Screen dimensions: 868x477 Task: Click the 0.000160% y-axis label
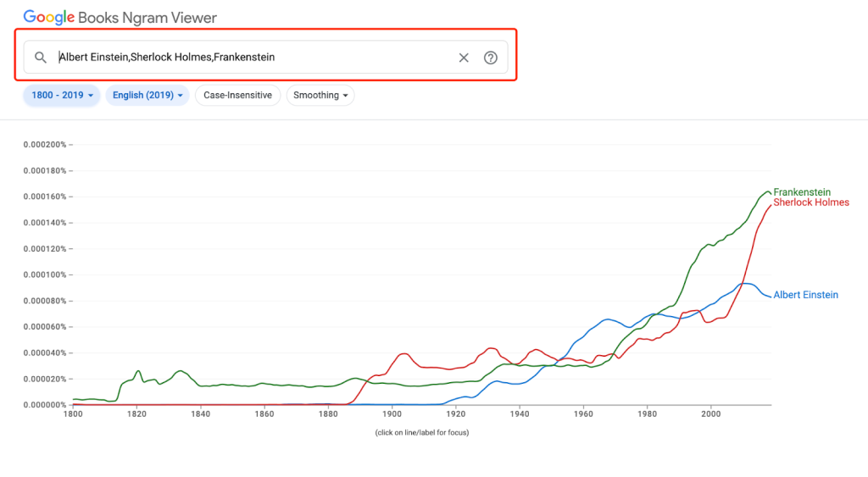click(x=45, y=197)
